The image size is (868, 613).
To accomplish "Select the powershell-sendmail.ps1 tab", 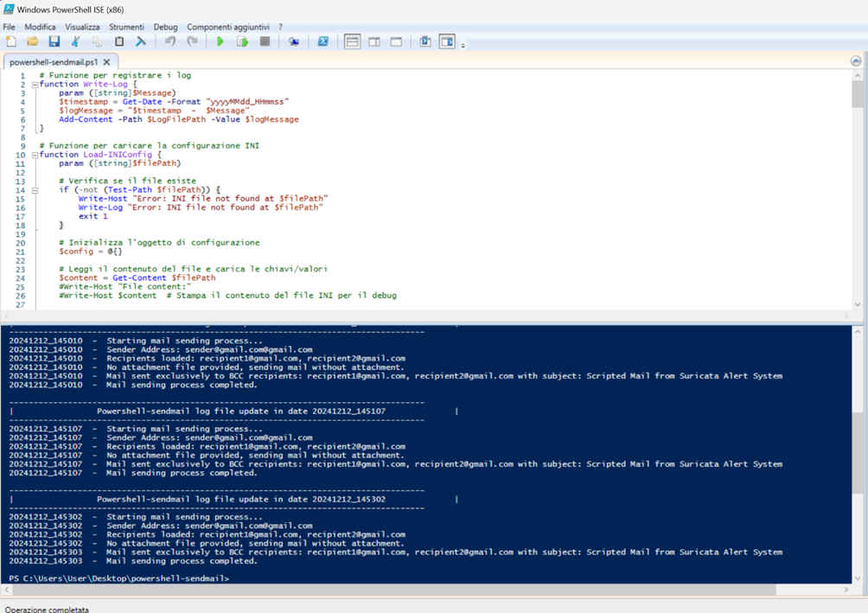I will 56,61.
